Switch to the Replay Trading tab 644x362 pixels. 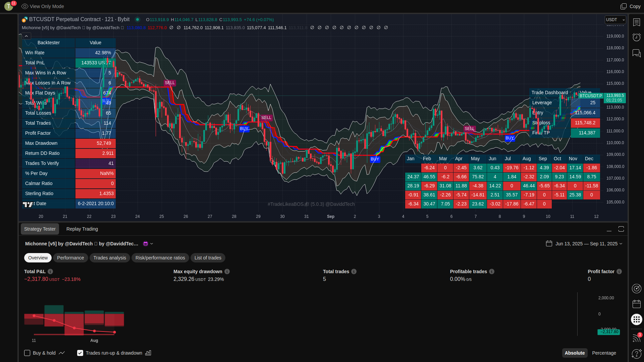point(82,229)
